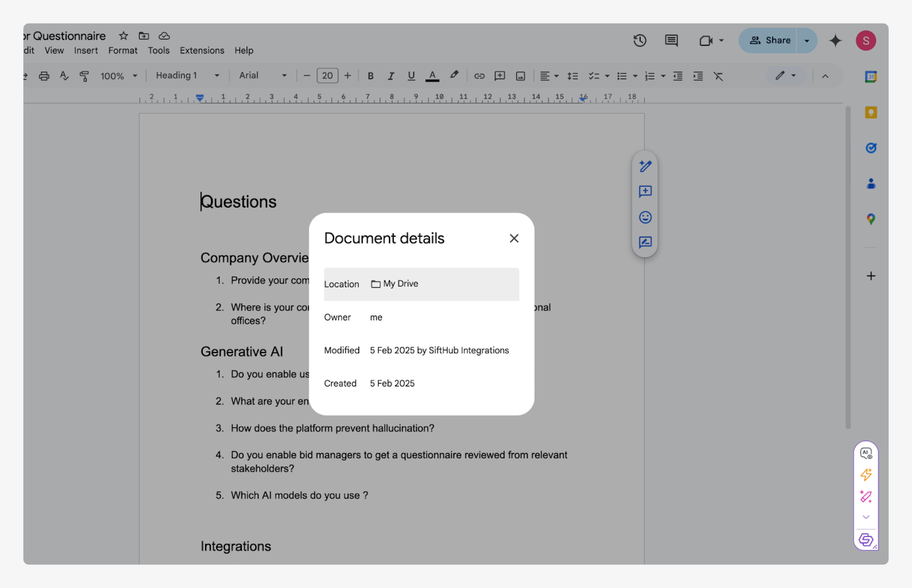Open the 100% zoom dropdown
912x588 pixels.
[118, 76]
